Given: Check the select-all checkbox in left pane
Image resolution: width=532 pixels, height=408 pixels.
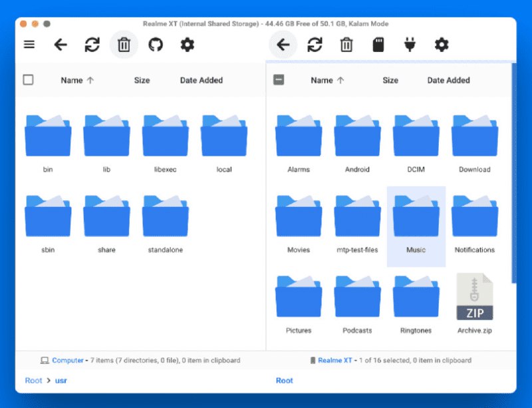Looking at the screenshot, I should coord(28,79).
